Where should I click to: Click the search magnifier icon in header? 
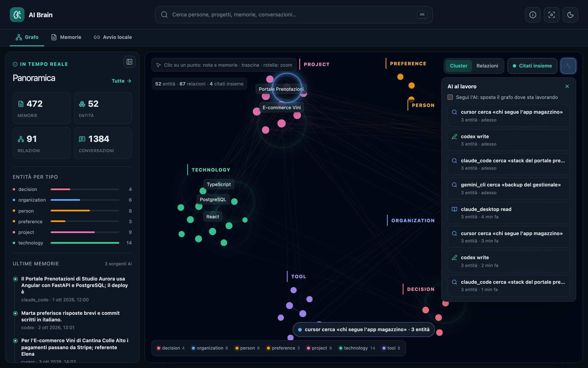(164, 14)
